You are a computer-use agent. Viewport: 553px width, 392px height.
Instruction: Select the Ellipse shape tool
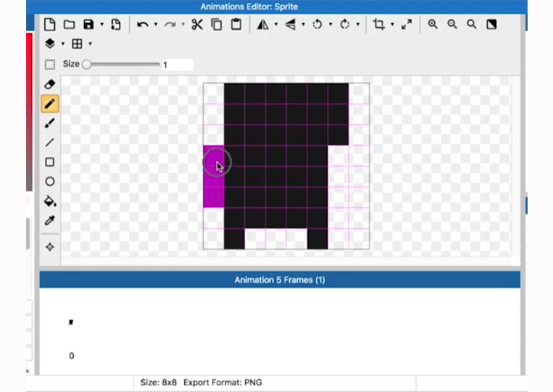point(50,181)
